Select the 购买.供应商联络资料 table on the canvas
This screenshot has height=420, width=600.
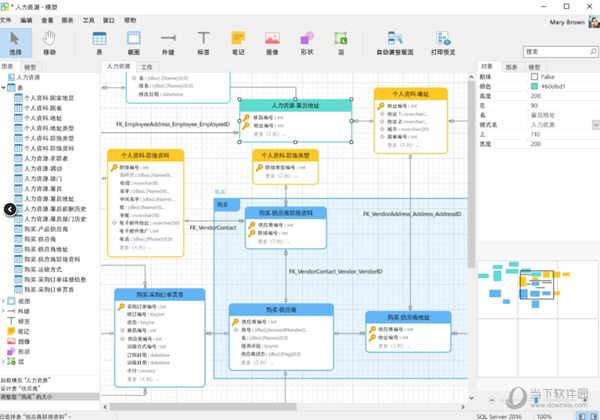coord(285,228)
